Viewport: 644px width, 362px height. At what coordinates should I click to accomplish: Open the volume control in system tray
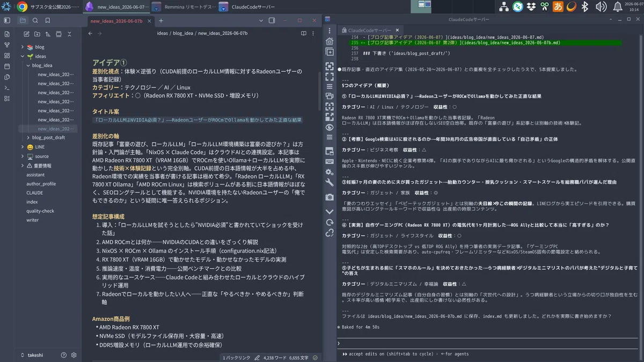click(602, 6)
